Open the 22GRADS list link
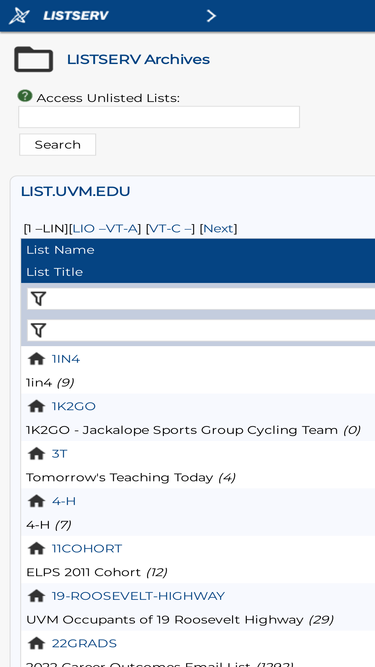Screen dimensions: 375x667 coord(84,643)
